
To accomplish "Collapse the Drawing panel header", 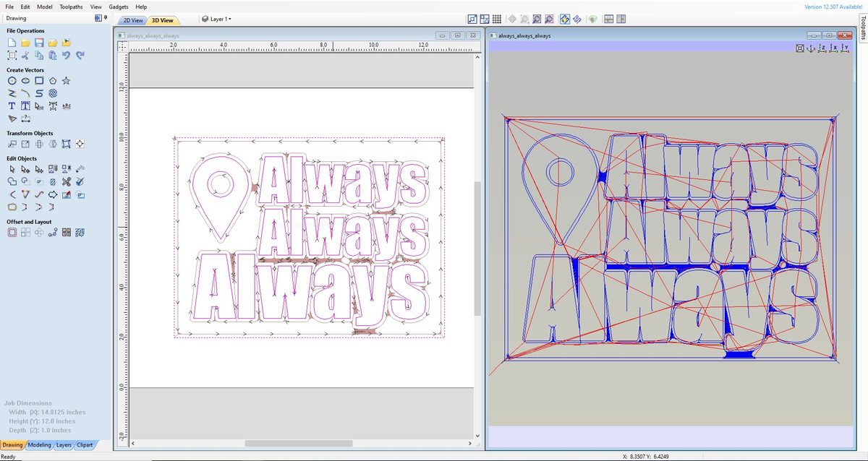I will click(99, 18).
